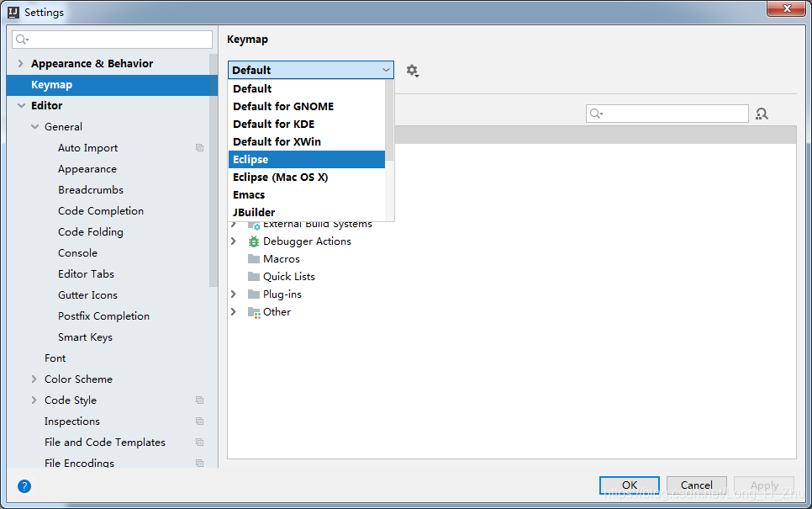812x509 pixels.
Task: Click project-level icon beside Code Style
Action: pos(199,400)
